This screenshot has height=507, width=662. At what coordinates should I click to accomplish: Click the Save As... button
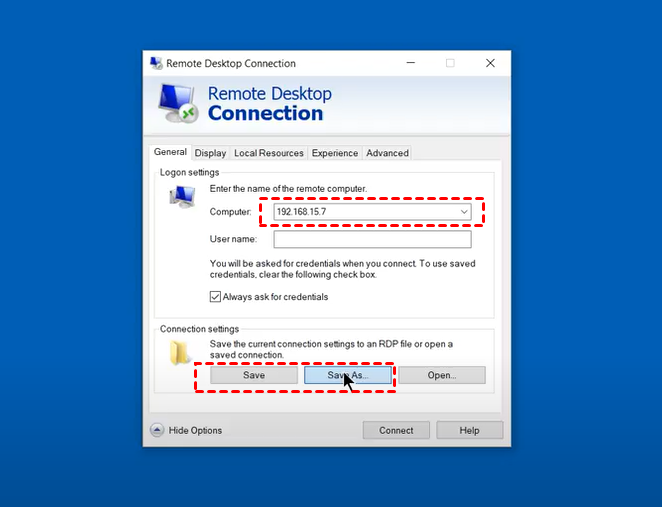[x=348, y=375]
